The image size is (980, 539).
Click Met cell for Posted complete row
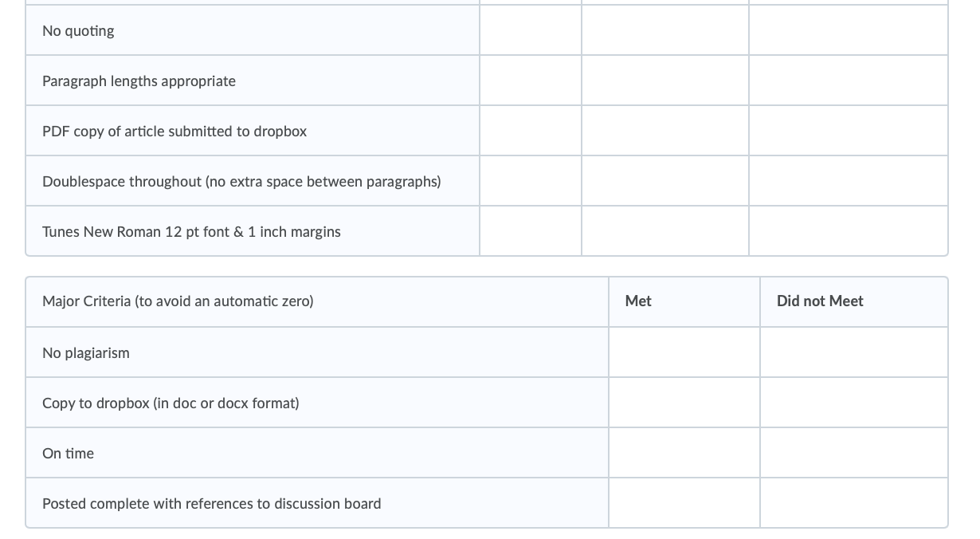pos(684,503)
